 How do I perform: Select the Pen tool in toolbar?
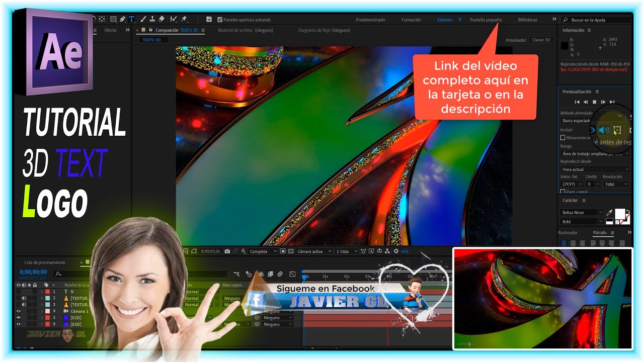coord(122,19)
